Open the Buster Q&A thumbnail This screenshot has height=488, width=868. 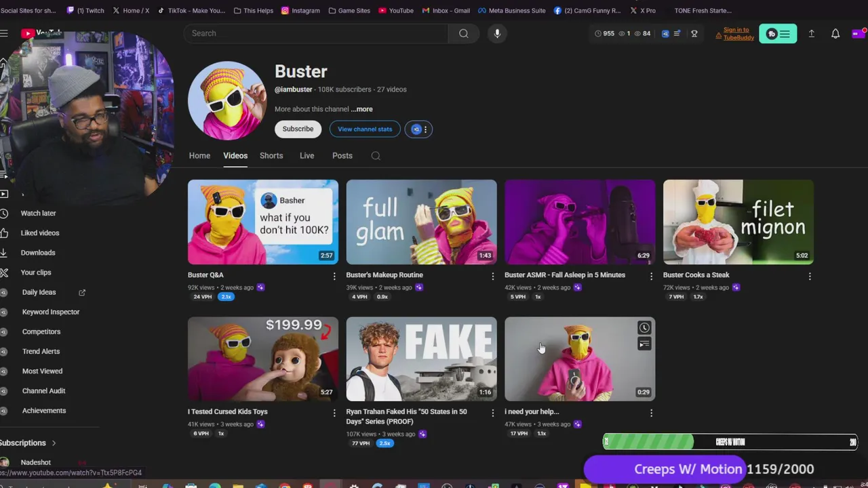[x=263, y=222]
